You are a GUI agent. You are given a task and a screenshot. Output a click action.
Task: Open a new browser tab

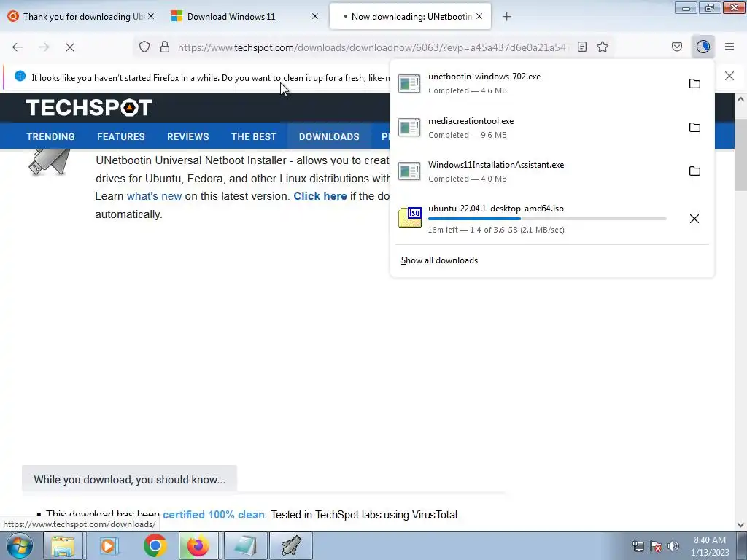click(506, 17)
